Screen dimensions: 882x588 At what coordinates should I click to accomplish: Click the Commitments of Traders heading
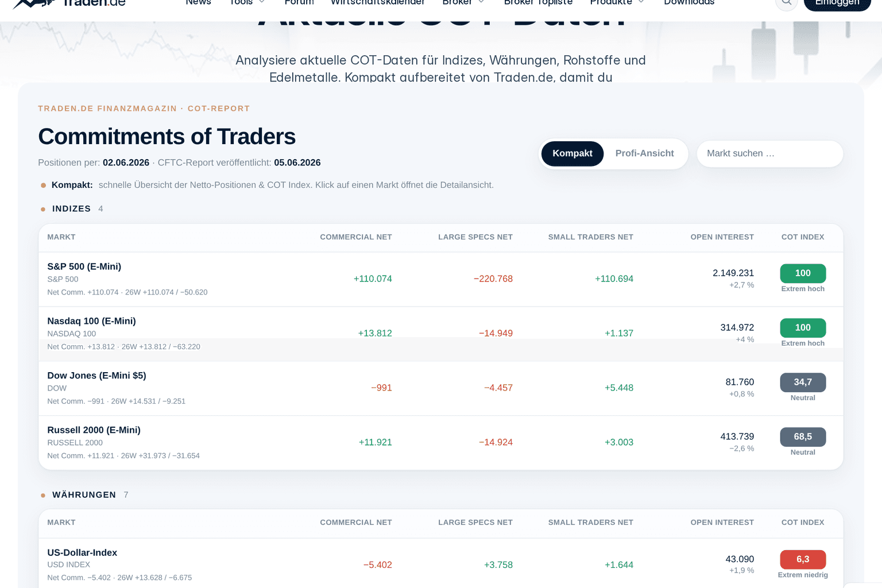167,137
